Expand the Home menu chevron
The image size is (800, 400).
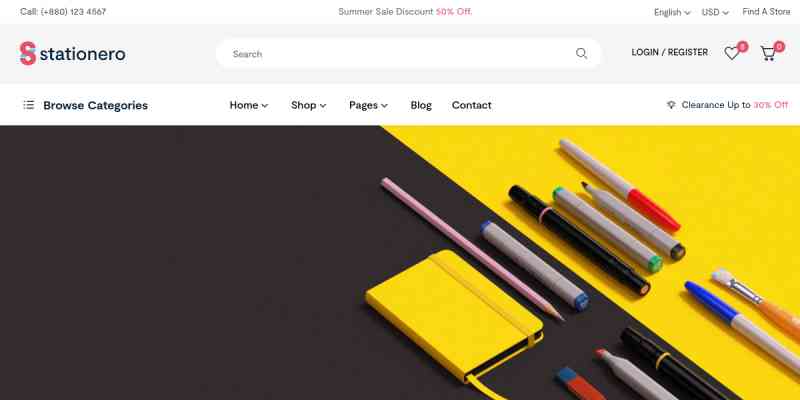[265, 106]
